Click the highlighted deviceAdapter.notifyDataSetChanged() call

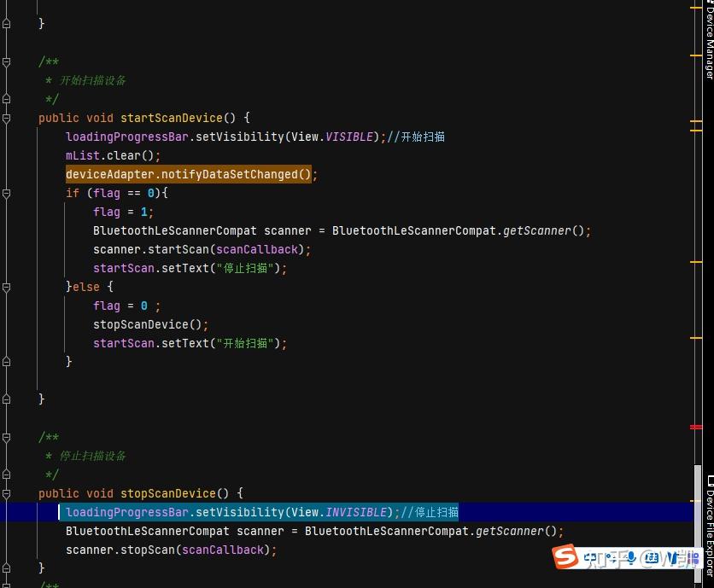pos(189,174)
